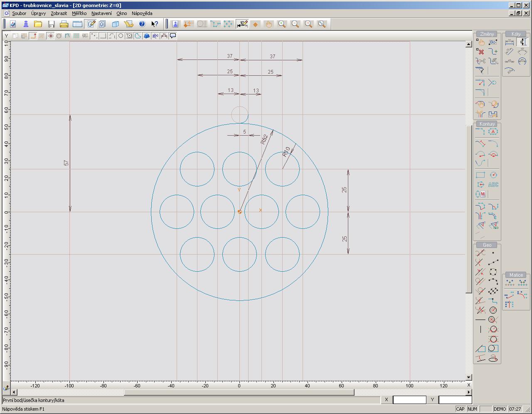Click the blue help question mark button
Image resolution: width=532 pixels, height=414 pixels.
[142, 24]
